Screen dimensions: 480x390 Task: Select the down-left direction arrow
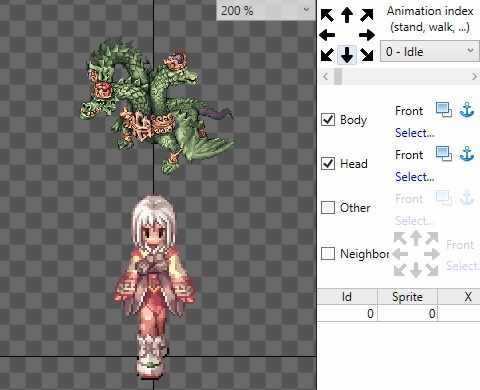click(x=327, y=55)
